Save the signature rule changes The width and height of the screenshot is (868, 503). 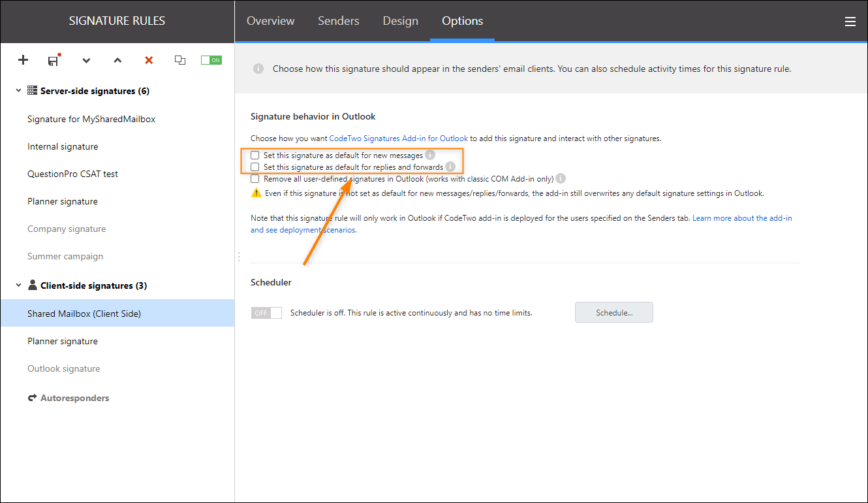point(53,60)
